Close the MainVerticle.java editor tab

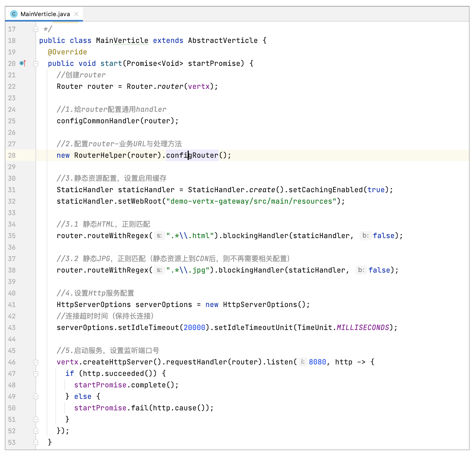coord(77,14)
